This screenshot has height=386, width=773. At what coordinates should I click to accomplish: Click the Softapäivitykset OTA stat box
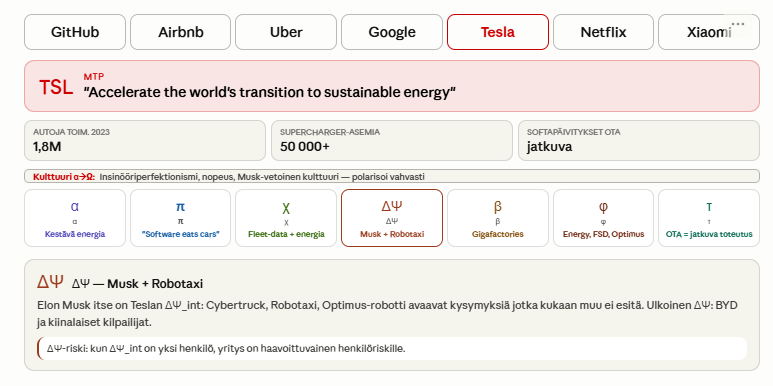tap(639, 140)
